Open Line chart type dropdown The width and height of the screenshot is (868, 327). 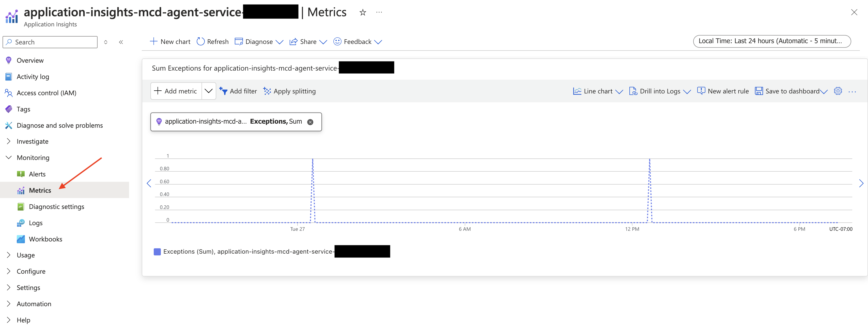(598, 91)
